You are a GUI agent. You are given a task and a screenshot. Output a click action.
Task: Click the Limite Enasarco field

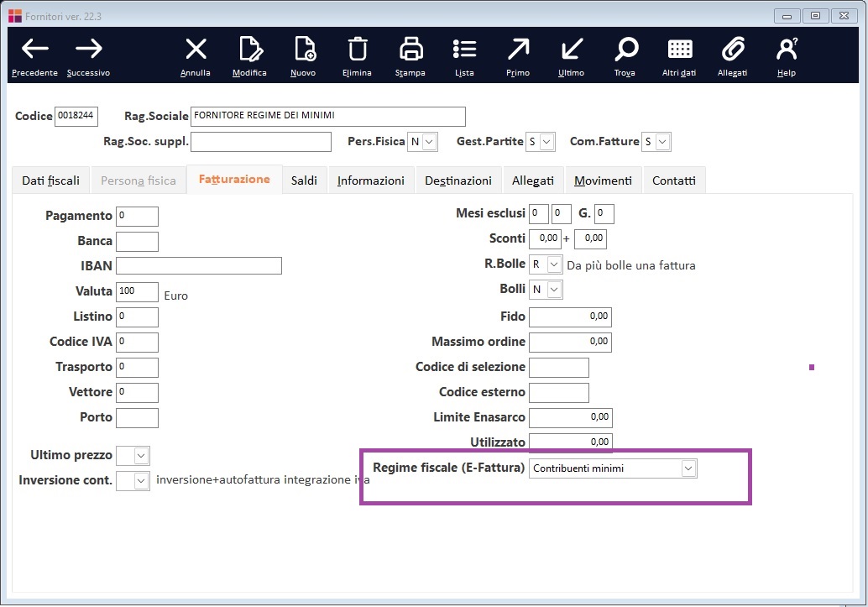[x=571, y=418]
